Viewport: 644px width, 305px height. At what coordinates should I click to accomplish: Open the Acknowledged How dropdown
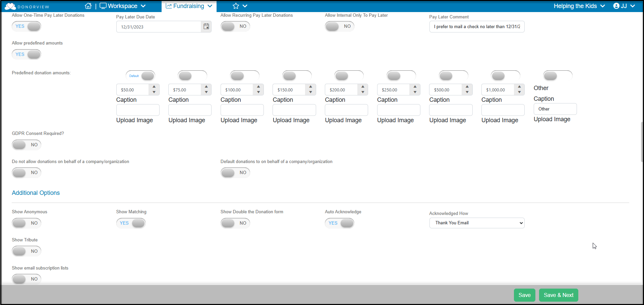tap(477, 223)
